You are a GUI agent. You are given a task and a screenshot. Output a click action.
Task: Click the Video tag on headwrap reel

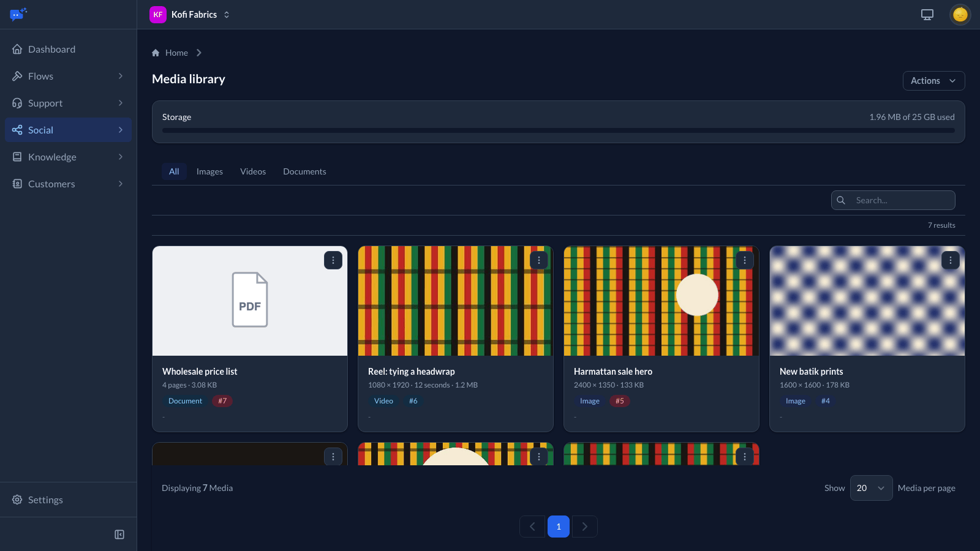pos(383,401)
